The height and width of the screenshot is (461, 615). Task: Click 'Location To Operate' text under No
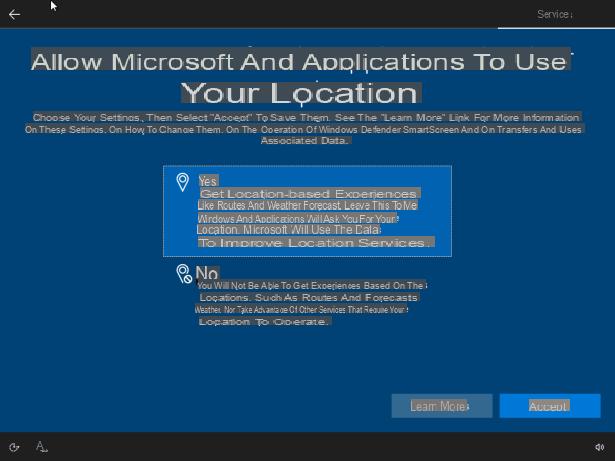point(265,322)
